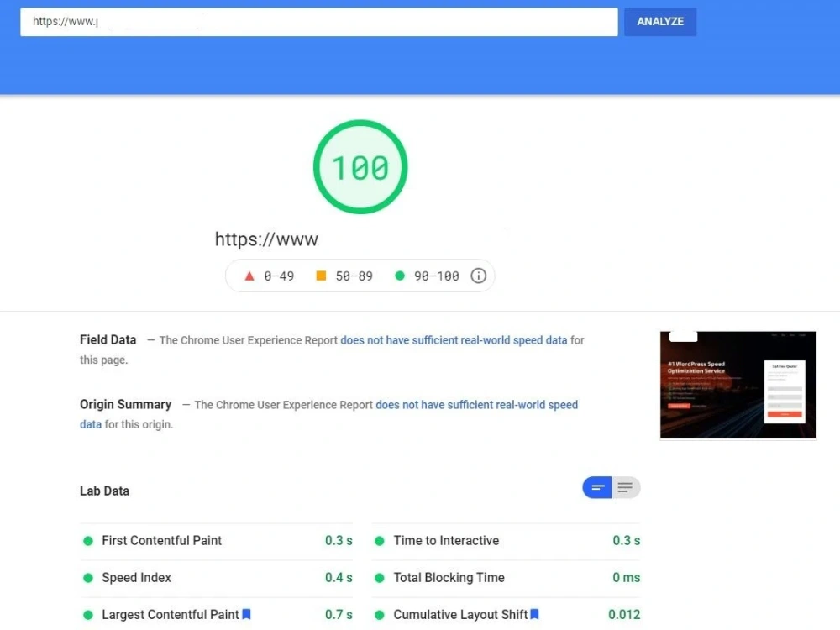Click the 90–100 score range label
The height and width of the screenshot is (630, 840).
pos(437,276)
